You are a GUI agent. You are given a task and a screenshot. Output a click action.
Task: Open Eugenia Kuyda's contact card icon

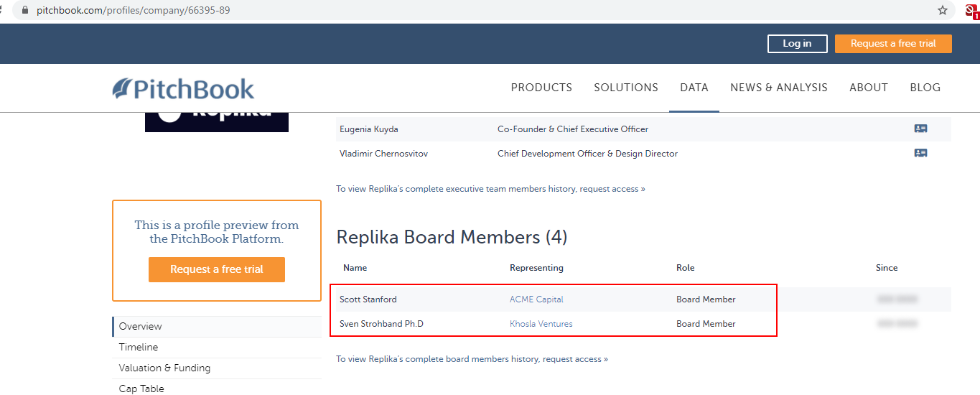920,129
